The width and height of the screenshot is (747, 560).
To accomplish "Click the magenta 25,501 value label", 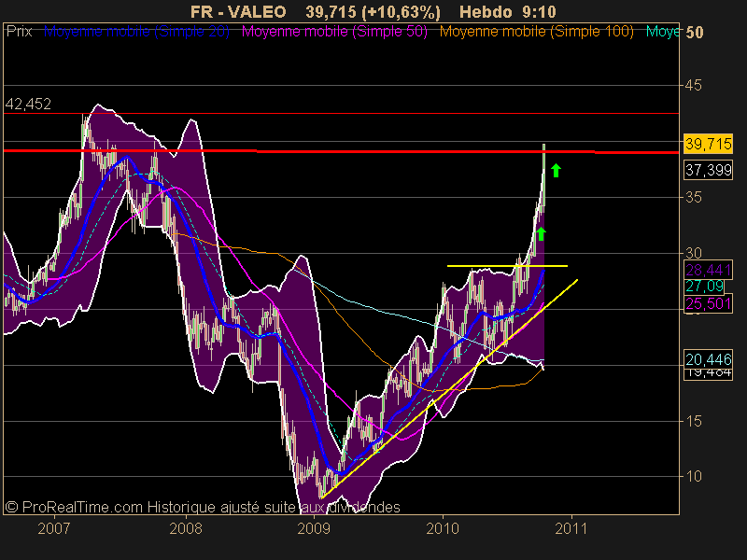I will pos(708,303).
